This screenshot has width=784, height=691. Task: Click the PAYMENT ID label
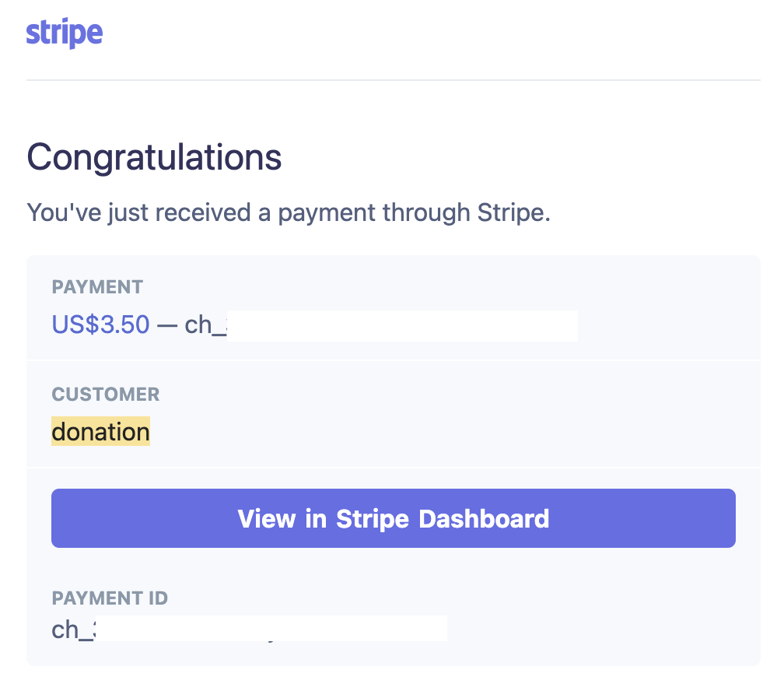(x=110, y=598)
